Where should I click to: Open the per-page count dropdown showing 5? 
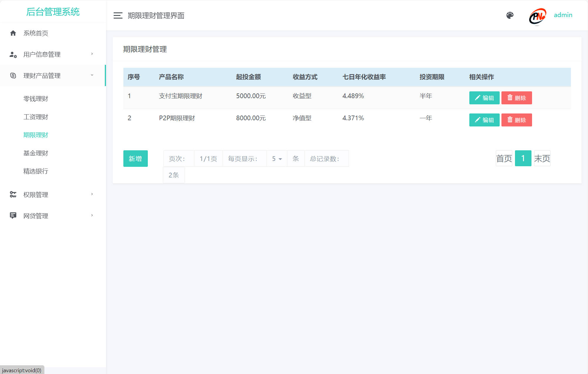click(276, 159)
